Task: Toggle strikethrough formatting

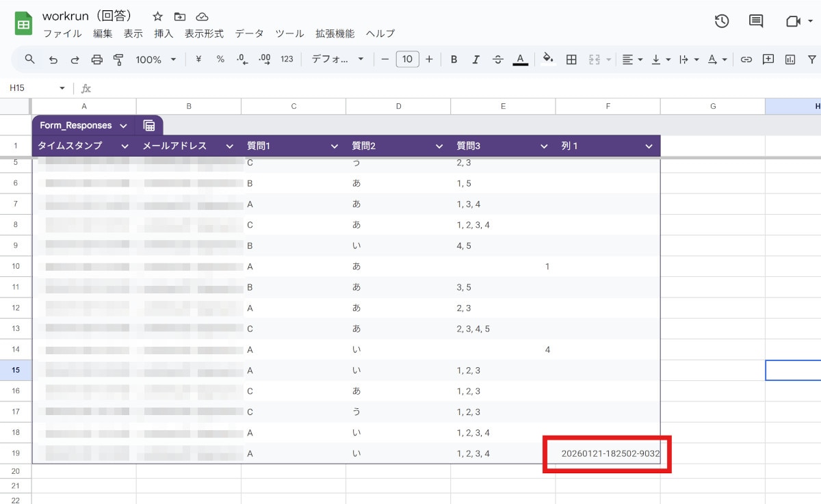Action: pos(497,59)
